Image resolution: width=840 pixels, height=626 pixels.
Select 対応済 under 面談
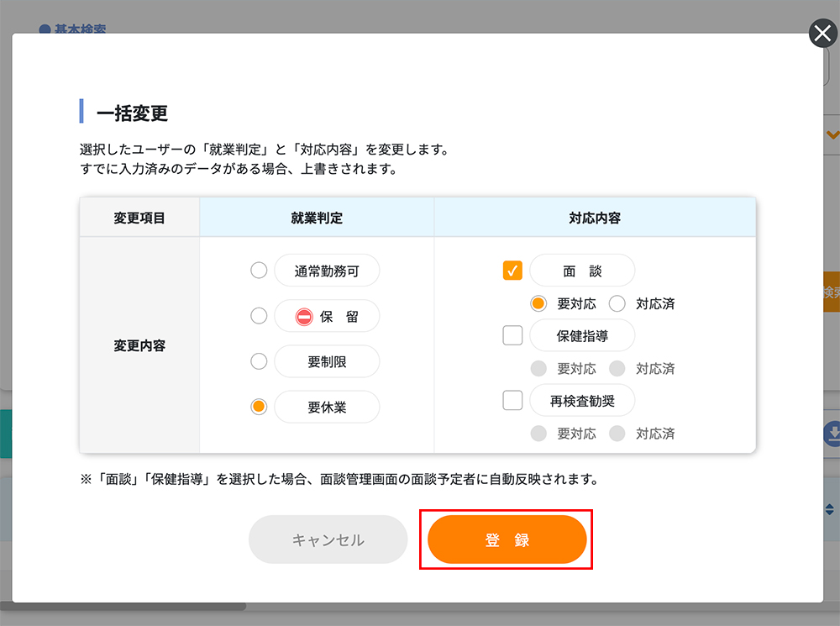[x=617, y=303]
